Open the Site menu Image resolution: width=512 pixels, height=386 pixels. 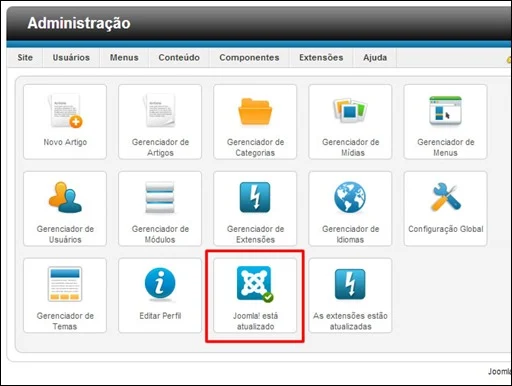coord(25,57)
